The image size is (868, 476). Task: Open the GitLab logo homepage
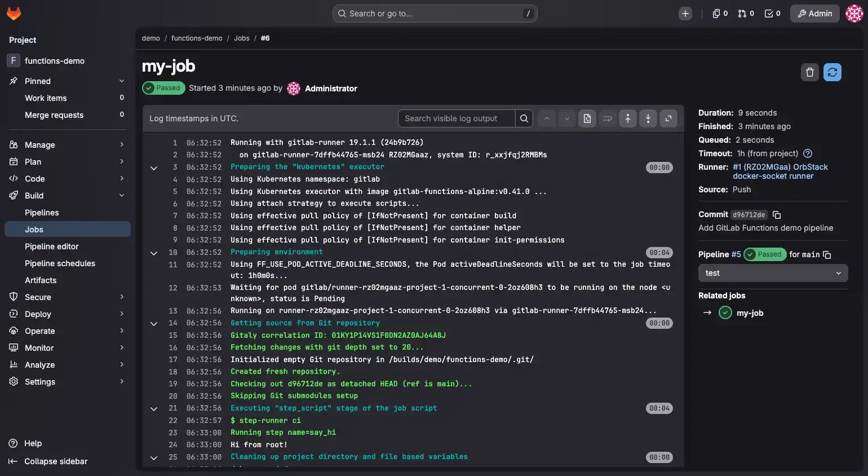point(14,14)
